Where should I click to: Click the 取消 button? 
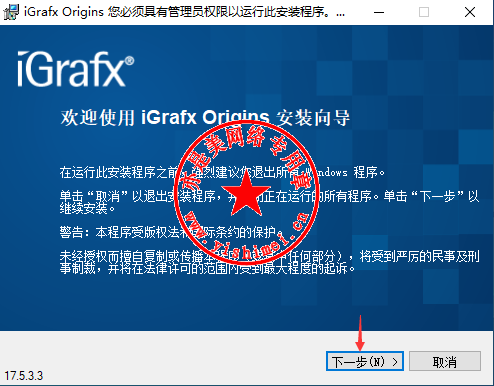(445, 361)
